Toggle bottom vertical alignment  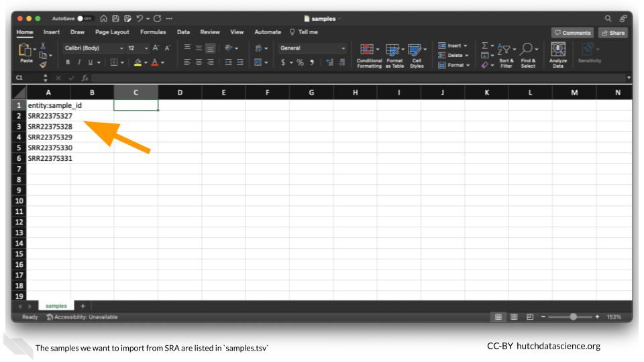click(210, 48)
